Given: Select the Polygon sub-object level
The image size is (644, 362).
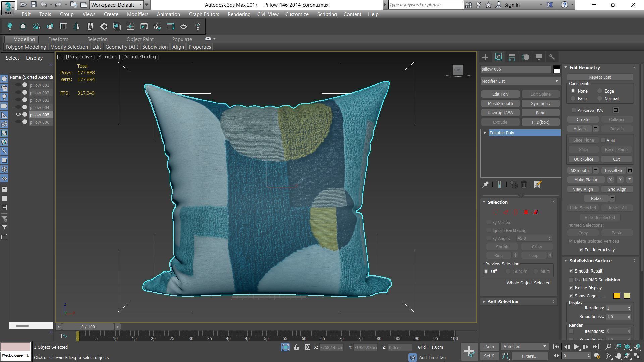Looking at the screenshot, I should pyautogui.click(x=526, y=212).
